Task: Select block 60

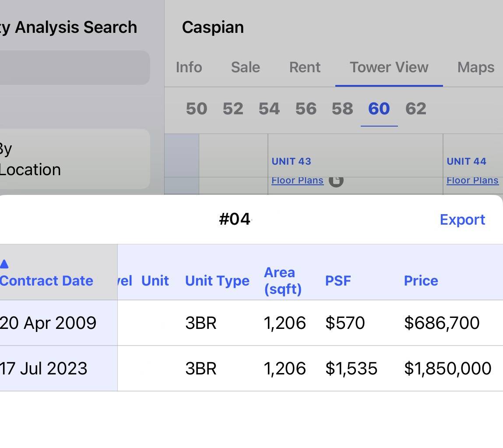Action: (x=379, y=109)
